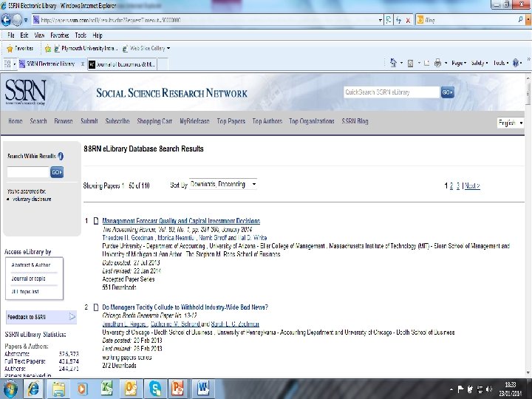532x399 pixels.
Task: Click the SSRN Blog navigation link
Action: (x=355, y=121)
